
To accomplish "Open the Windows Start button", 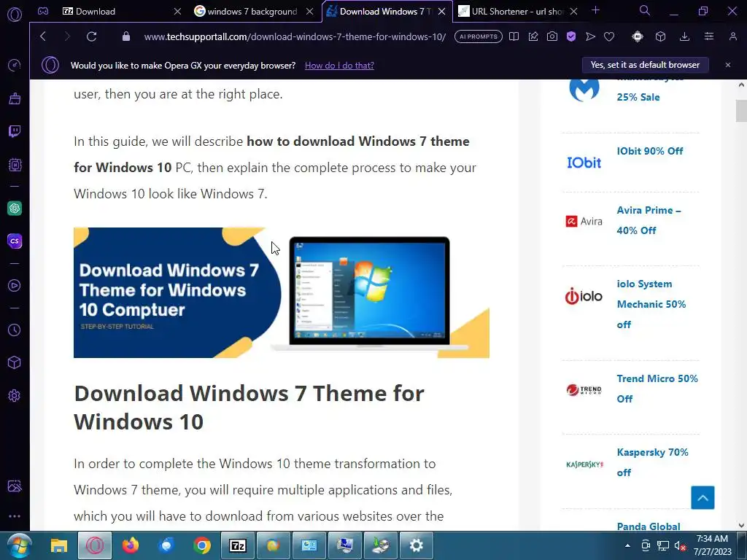I will pos(20,545).
